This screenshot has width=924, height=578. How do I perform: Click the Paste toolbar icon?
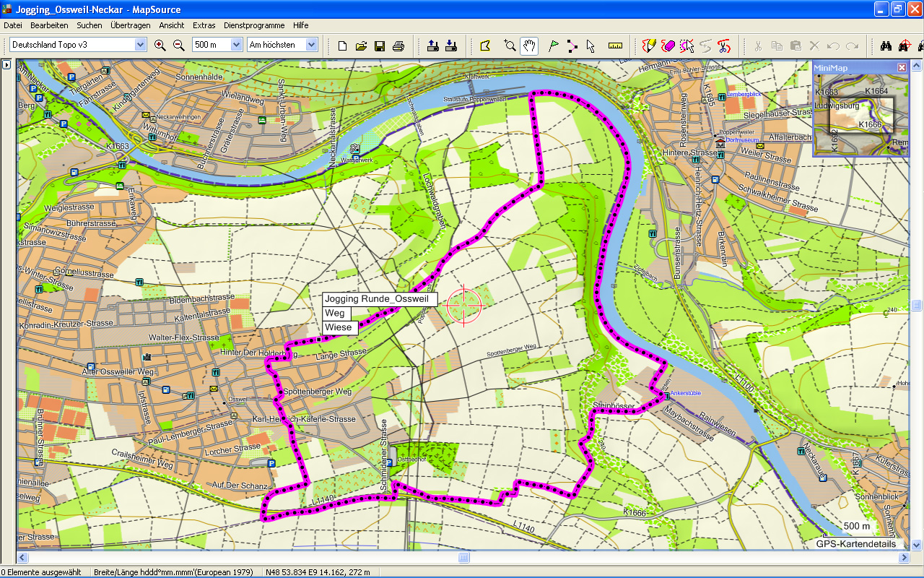click(796, 46)
